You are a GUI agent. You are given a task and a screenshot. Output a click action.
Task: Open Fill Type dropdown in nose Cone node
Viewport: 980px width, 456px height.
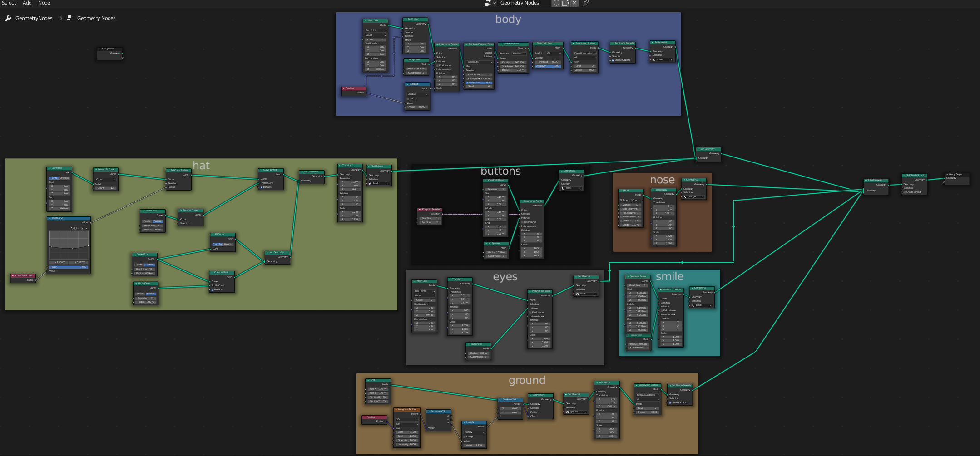coord(636,200)
